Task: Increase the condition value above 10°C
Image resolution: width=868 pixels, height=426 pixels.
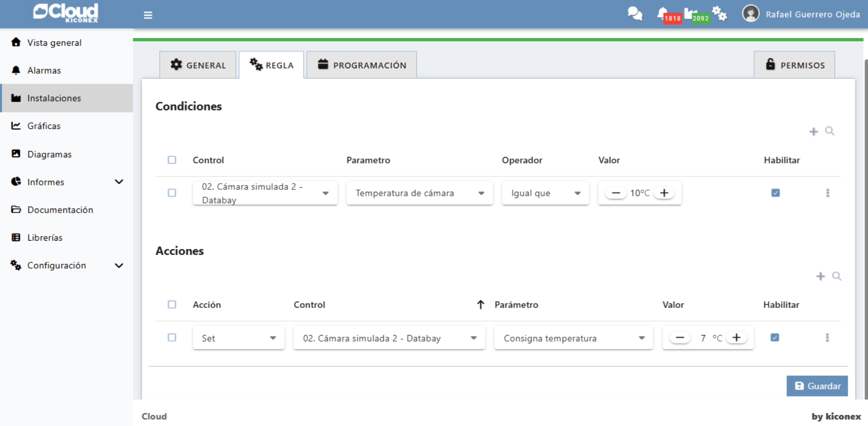Action: click(x=664, y=193)
